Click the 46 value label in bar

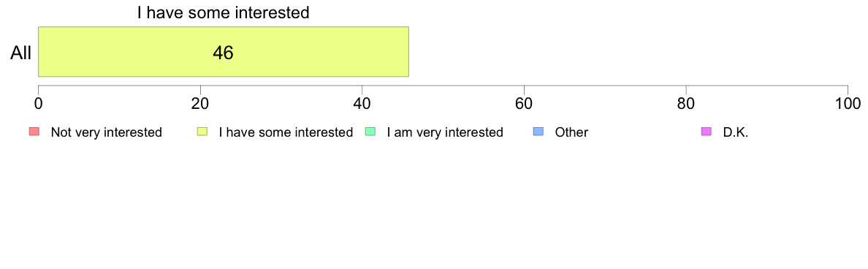(223, 53)
